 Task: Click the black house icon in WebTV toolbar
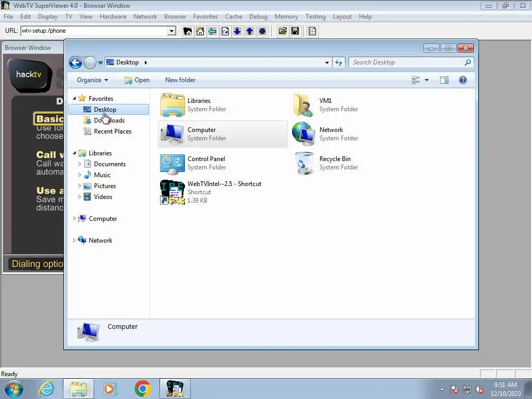click(x=187, y=31)
